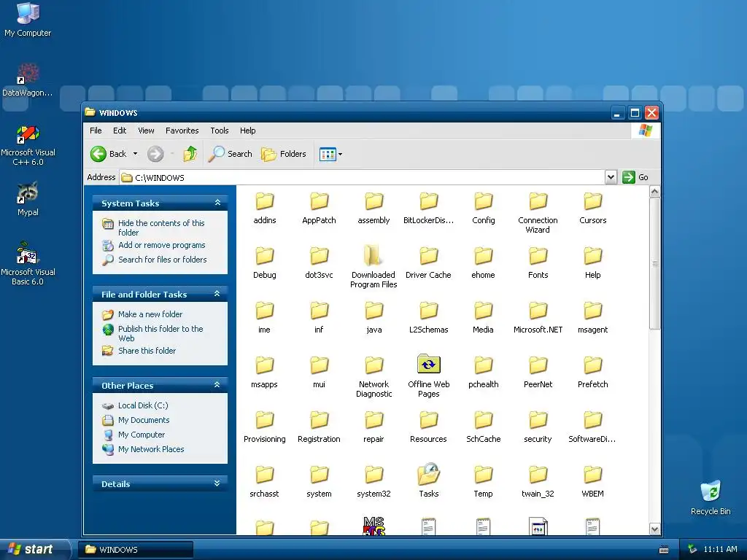
Task: Select the assembly folder
Action: tap(373, 208)
